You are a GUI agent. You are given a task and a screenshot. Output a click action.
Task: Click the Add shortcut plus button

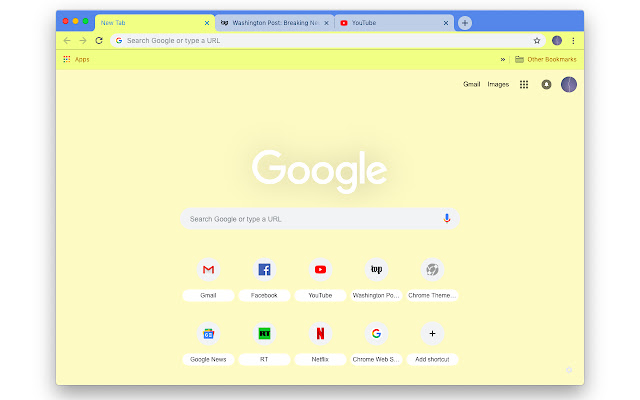click(432, 333)
